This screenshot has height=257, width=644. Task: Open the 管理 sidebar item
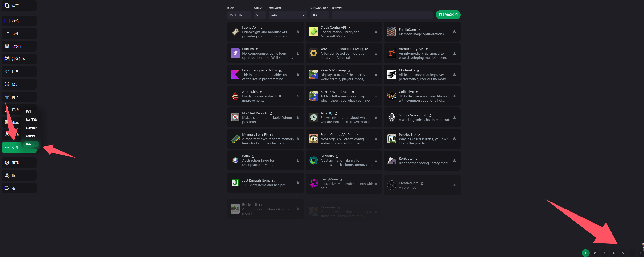(x=19, y=163)
